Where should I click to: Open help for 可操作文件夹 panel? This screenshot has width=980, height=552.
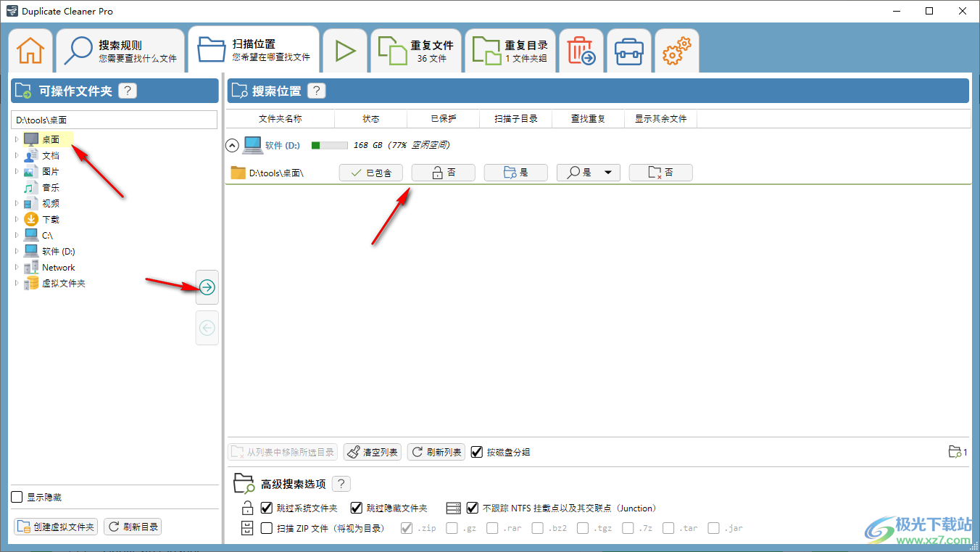click(x=128, y=91)
